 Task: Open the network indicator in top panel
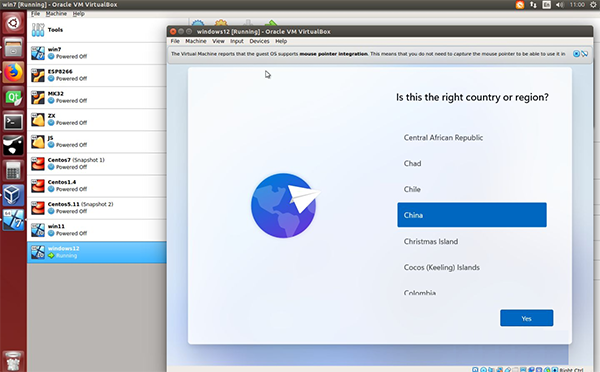coord(533,5)
